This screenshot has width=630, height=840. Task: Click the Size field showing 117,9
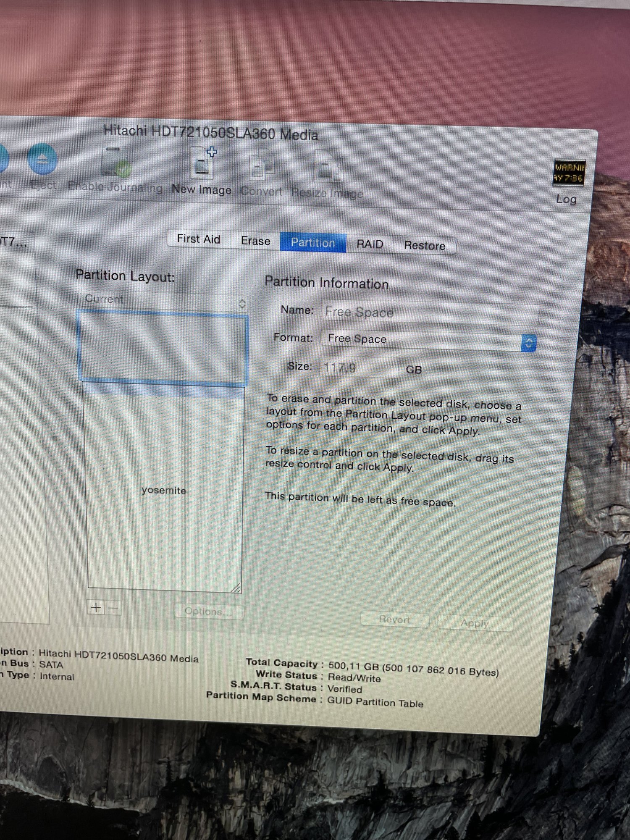click(358, 368)
